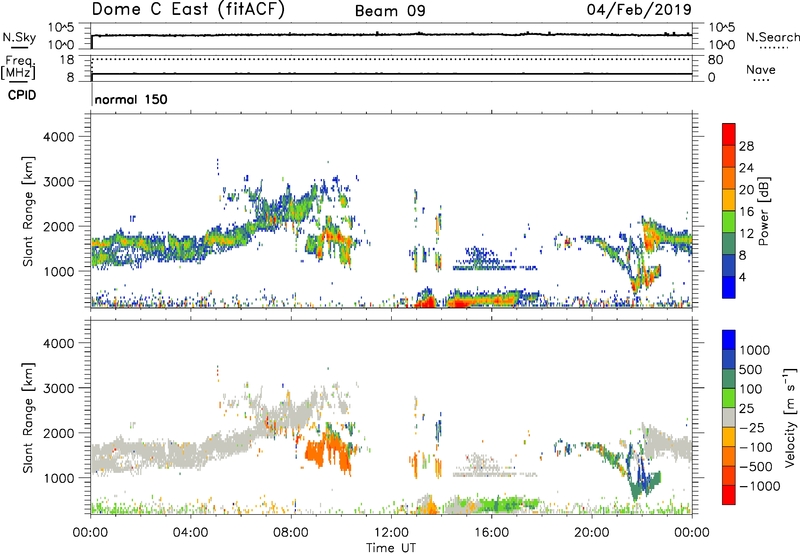Click the '20:00' time axis tick label
The image size is (800, 554).
[591, 533]
